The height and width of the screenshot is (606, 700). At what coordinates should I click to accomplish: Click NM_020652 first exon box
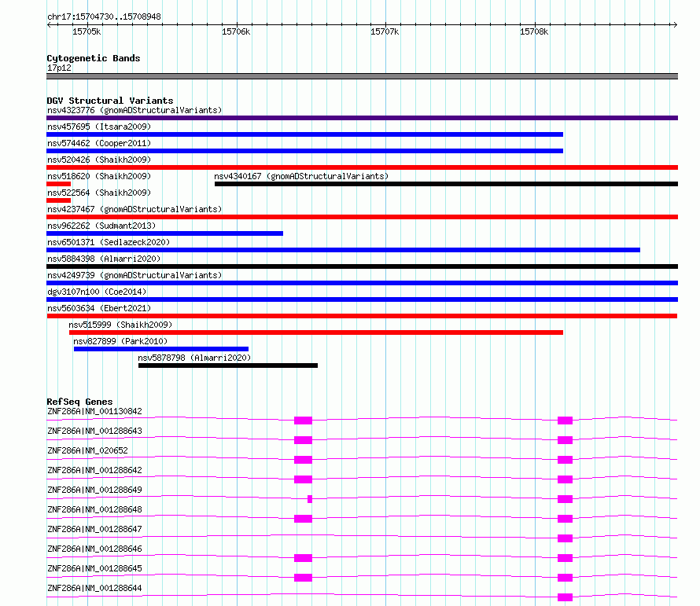pos(303,460)
